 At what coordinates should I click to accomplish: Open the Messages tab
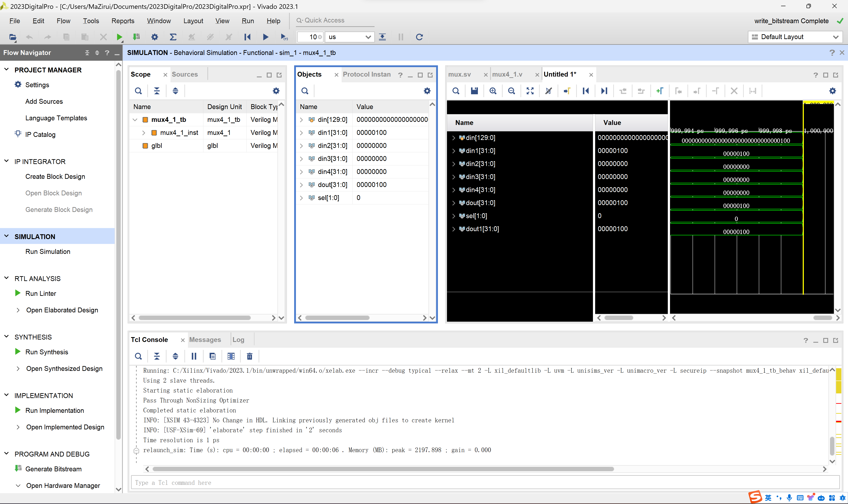click(x=205, y=340)
